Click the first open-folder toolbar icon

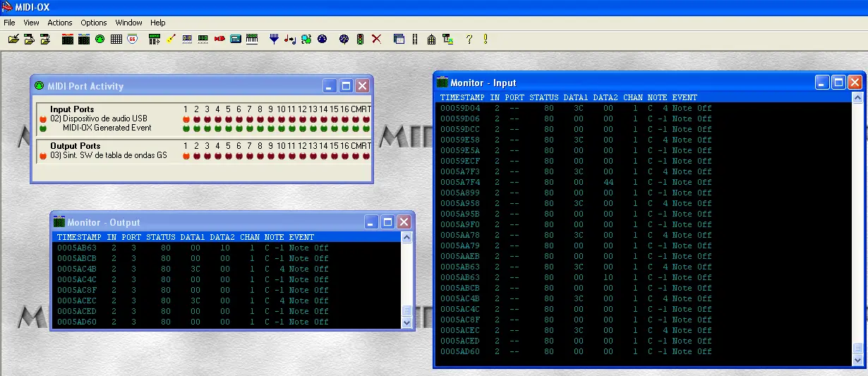pos(13,40)
